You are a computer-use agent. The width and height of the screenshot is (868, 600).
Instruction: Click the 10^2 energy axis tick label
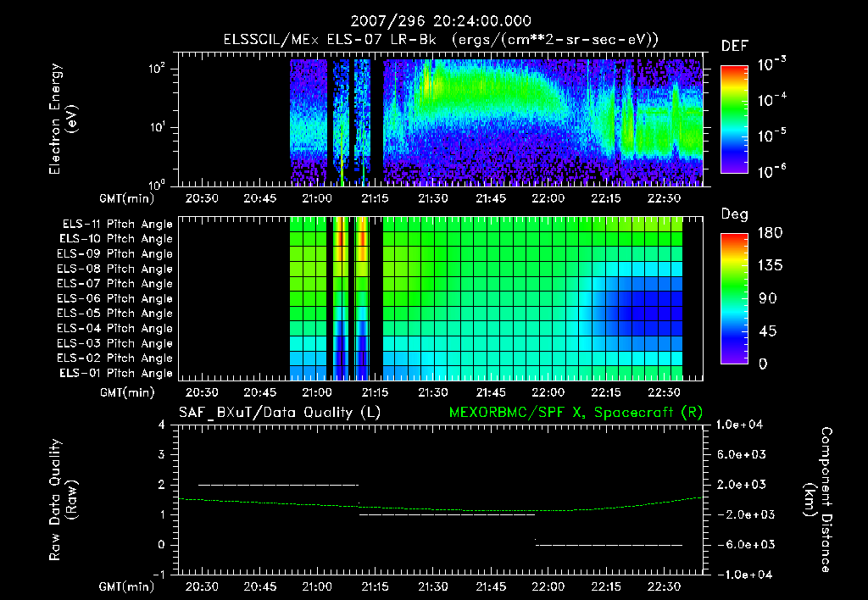tap(157, 69)
